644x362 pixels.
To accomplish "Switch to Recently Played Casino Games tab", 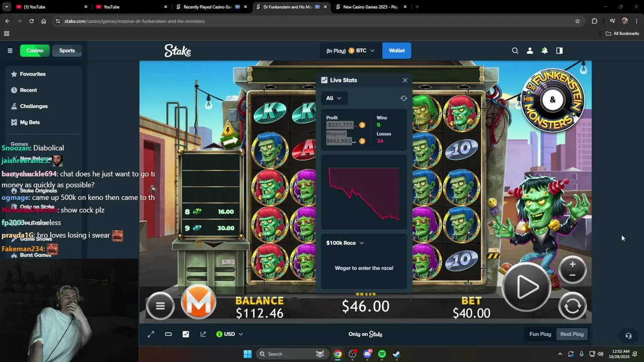I will (211, 7).
